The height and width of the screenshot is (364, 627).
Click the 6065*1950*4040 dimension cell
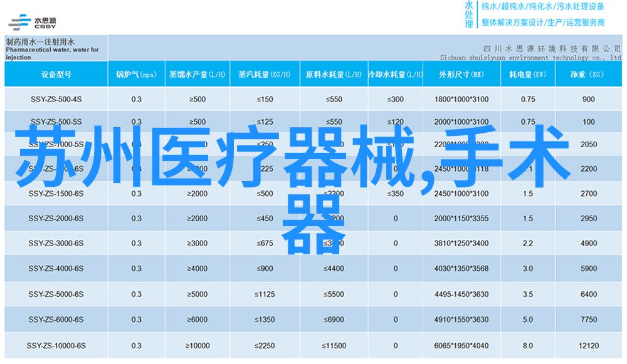click(461, 346)
